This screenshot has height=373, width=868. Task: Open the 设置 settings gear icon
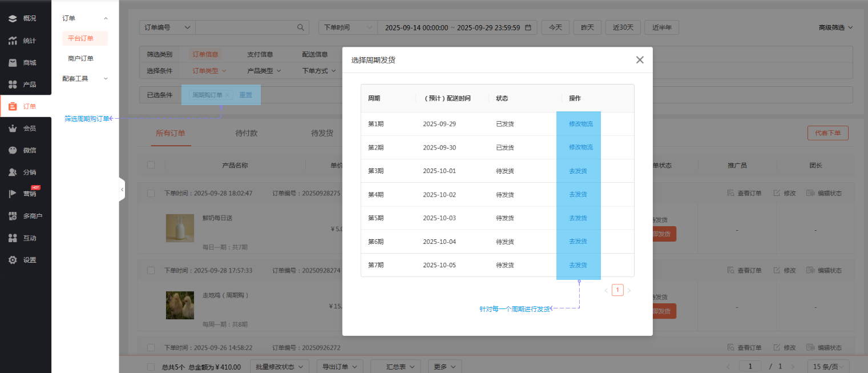(13, 260)
